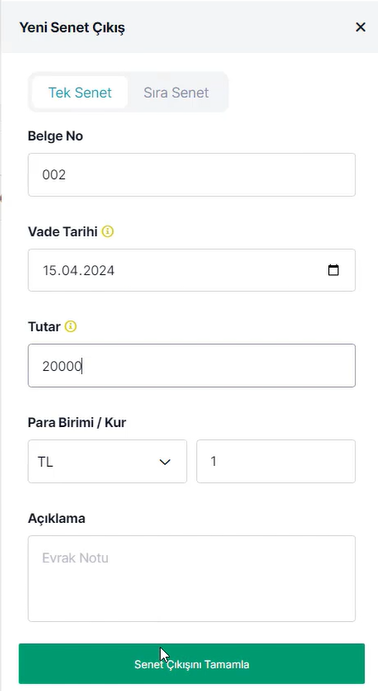Click the Para Birimi / Kur label
The width and height of the screenshot is (378, 691).
coord(77,422)
